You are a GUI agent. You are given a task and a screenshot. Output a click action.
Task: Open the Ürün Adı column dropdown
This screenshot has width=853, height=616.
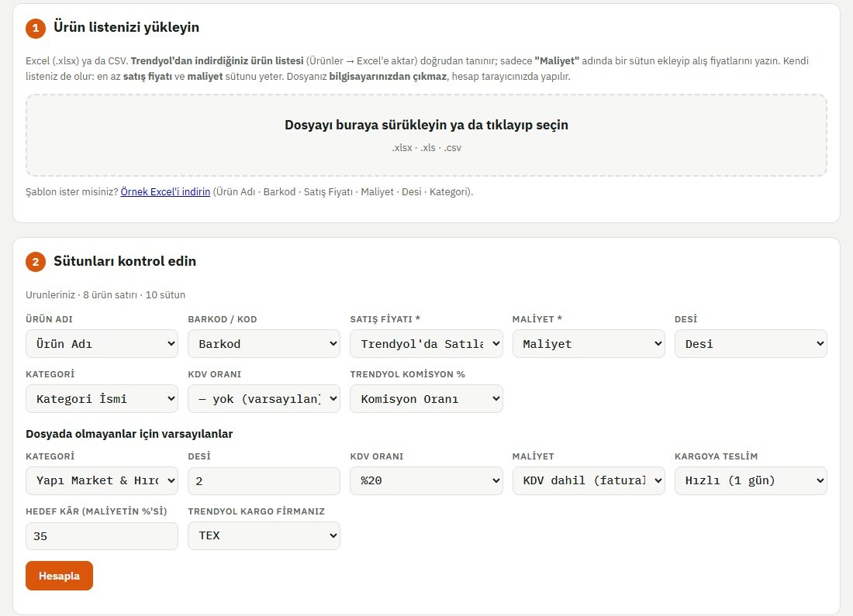tap(102, 343)
